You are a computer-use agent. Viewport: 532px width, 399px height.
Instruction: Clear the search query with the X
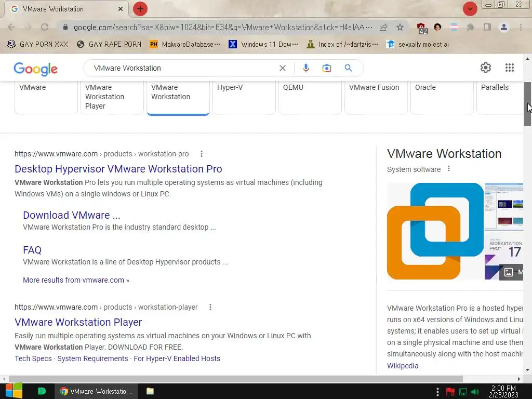tap(282, 68)
